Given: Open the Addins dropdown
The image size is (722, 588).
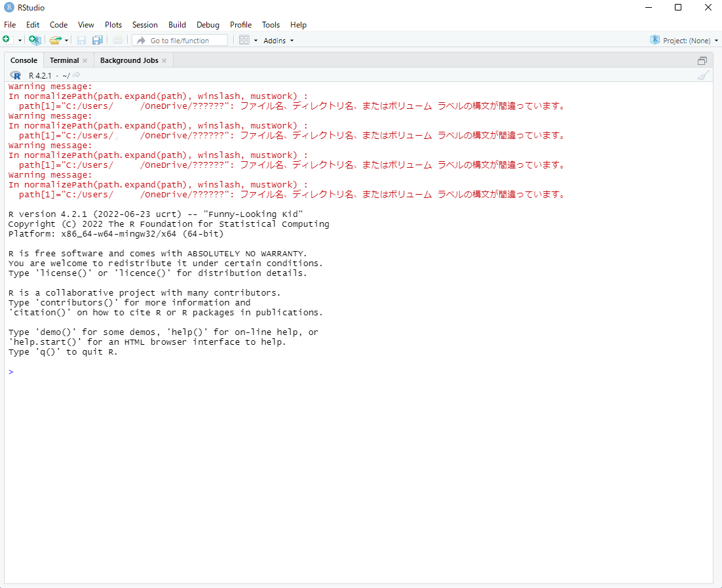Looking at the screenshot, I should (x=278, y=41).
